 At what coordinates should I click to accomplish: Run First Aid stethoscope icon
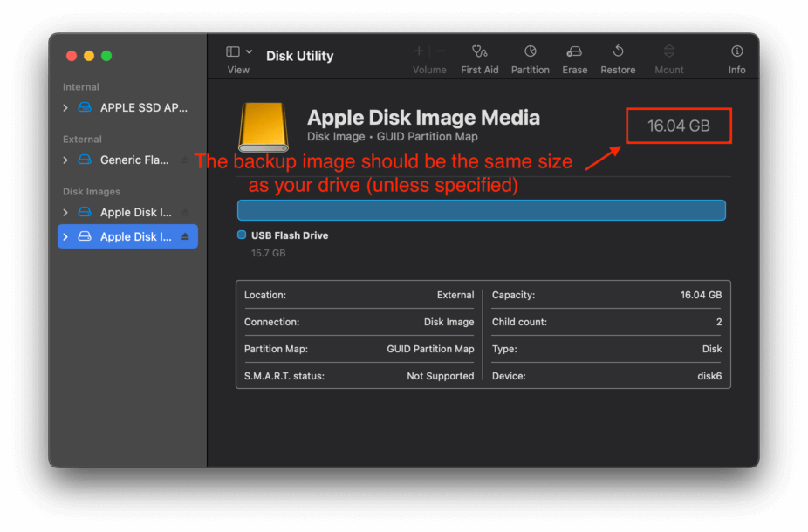point(479,51)
